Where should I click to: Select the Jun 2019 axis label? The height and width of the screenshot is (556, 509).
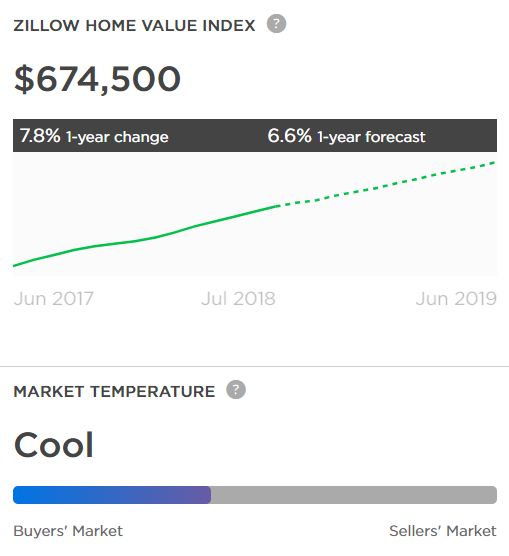[x=456, y=299]
